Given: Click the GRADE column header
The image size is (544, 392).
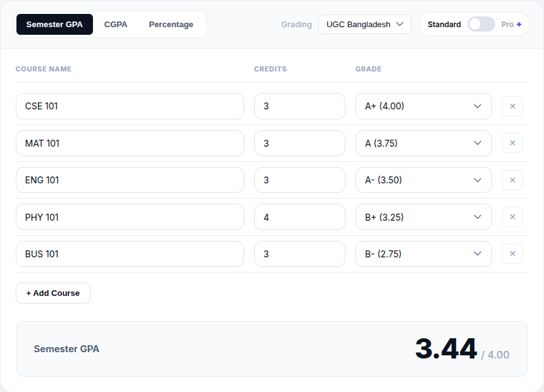Looking at the screenshot, I should point(368,69).
